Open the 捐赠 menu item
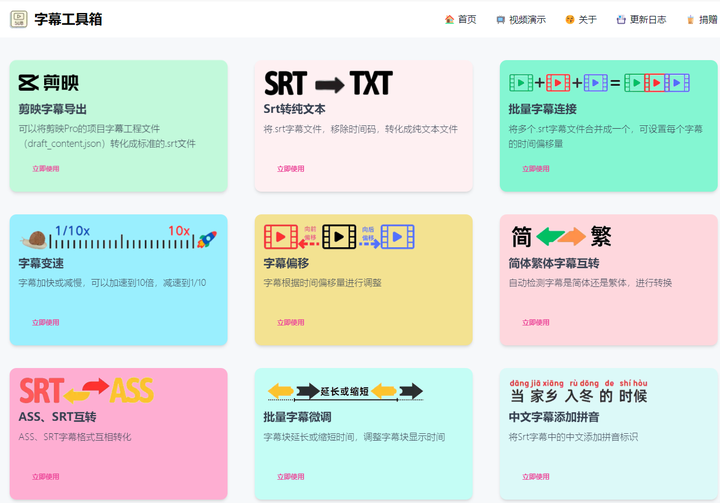Viewport: 720px width, 503px height. tap(703, 19)
